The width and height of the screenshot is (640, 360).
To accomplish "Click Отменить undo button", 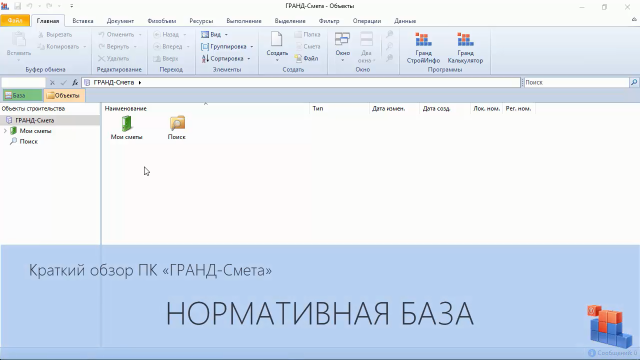I will click(x=116, y=35).
